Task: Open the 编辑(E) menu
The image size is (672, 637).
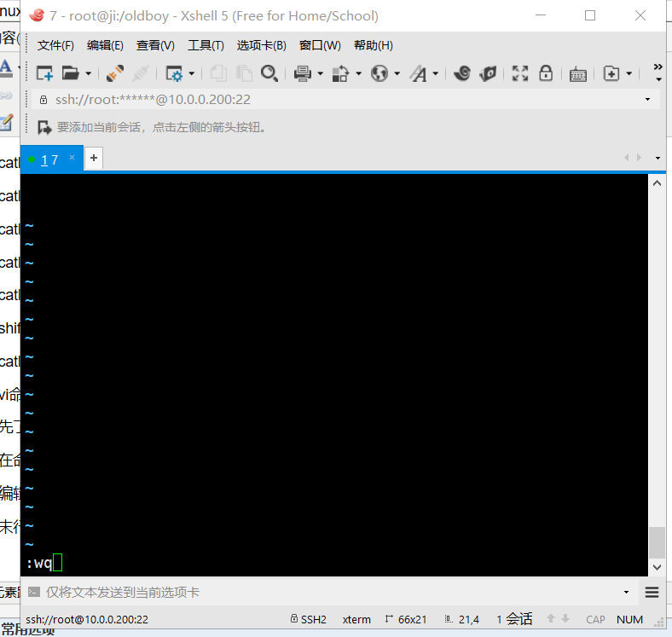Action: (x=105, y=45)
